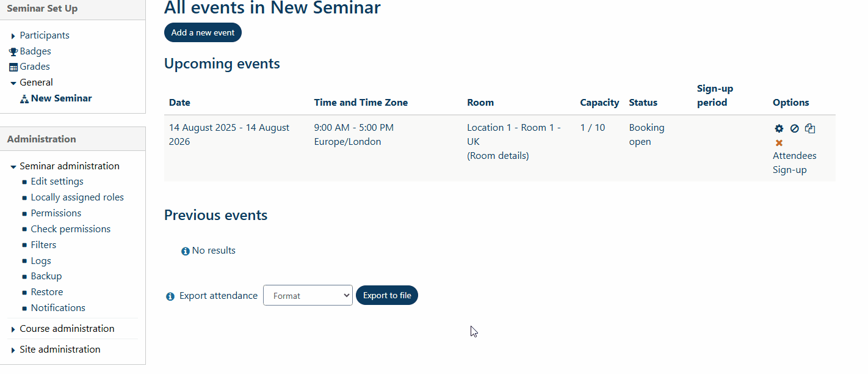This screenshot has height=374, width=868.
Task: Open the Attendees link for the event
Action: [794, 156]
